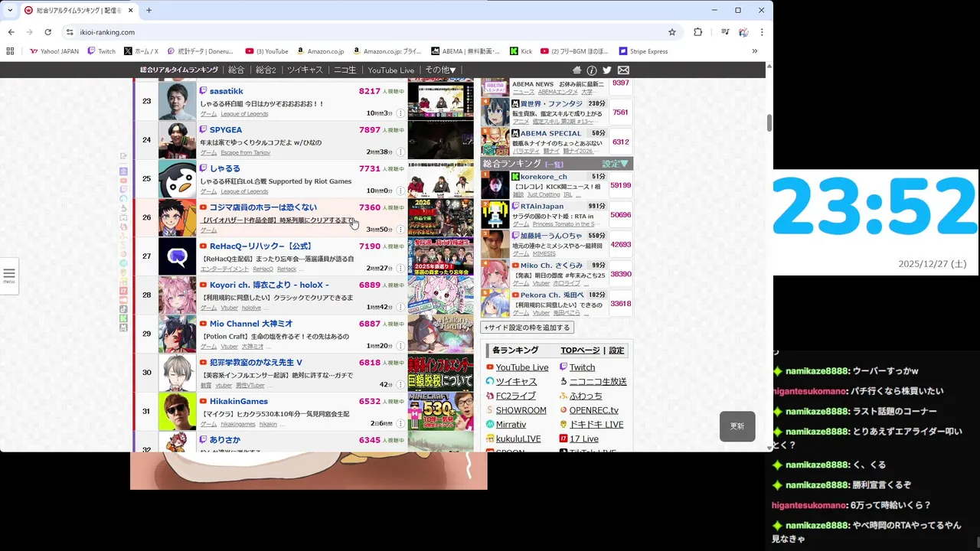This screenshot has height=551, width=980.
Task: Open the three-dot menu on the sasatikk row
Action: pos(400,113)
